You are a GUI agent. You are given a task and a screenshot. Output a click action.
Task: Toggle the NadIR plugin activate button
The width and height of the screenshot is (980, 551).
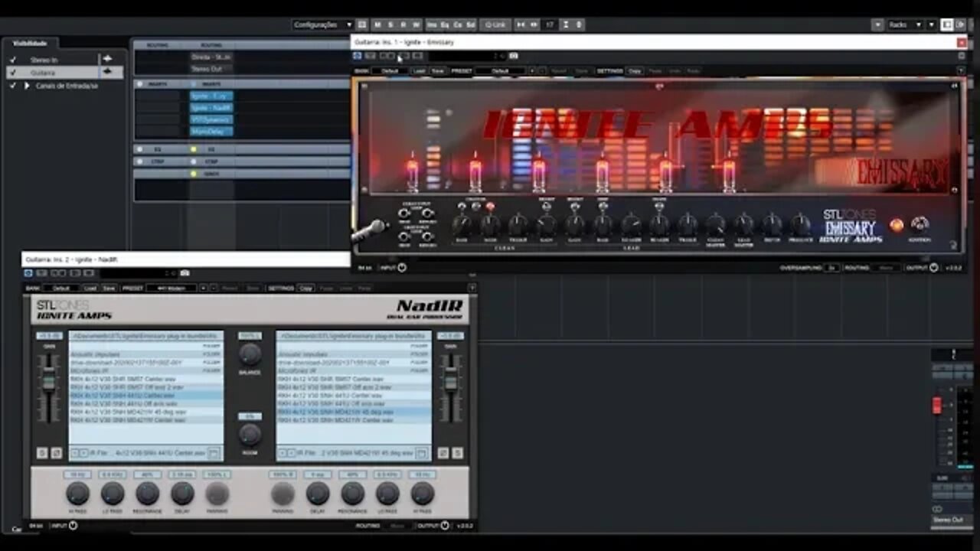[x=28, y=273]
